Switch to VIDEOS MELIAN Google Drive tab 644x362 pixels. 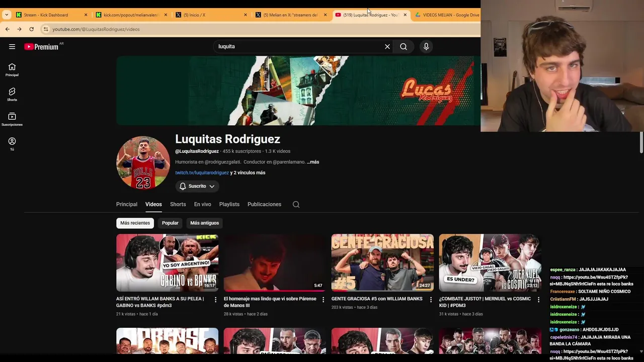pos(447,15)
